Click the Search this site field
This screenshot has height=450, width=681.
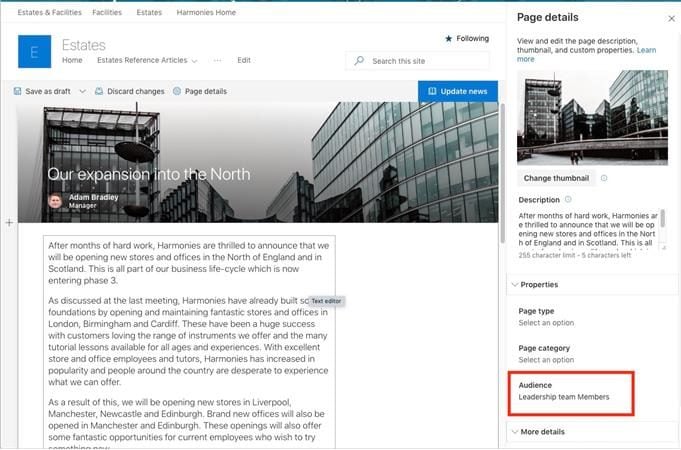click(425, 61)
